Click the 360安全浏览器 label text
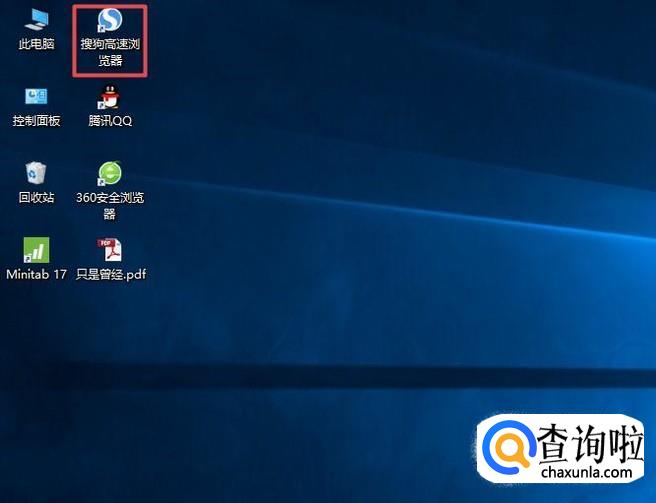656x503 pixels. (x=110, y=205)
